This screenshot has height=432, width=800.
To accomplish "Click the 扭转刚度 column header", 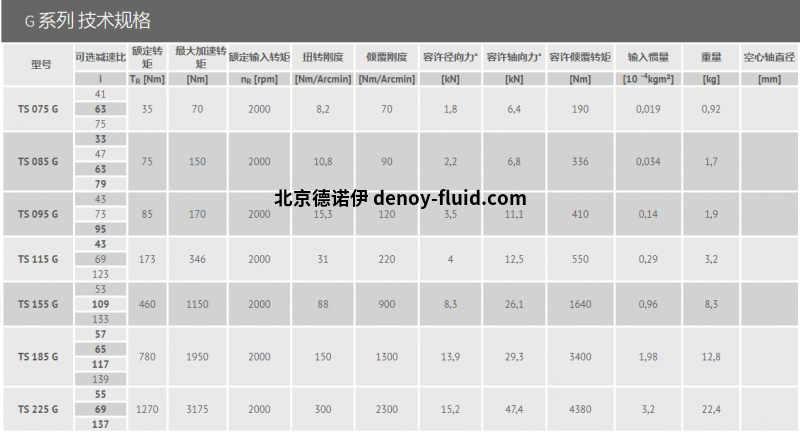I will tap(323, 57).
